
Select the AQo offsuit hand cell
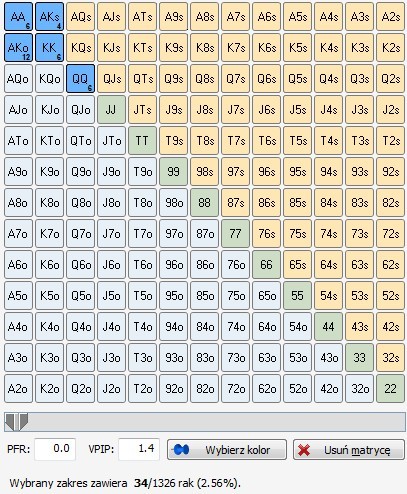(x=18, y=79)
